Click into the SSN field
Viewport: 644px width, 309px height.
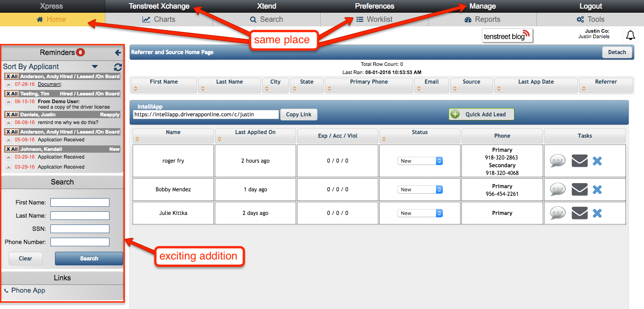(80, 229)
